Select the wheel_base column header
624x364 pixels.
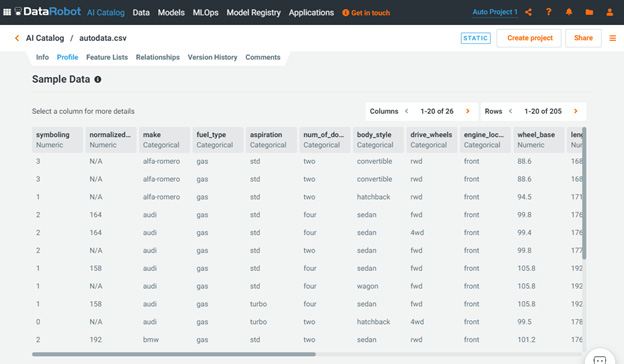(x=539, y=140)
